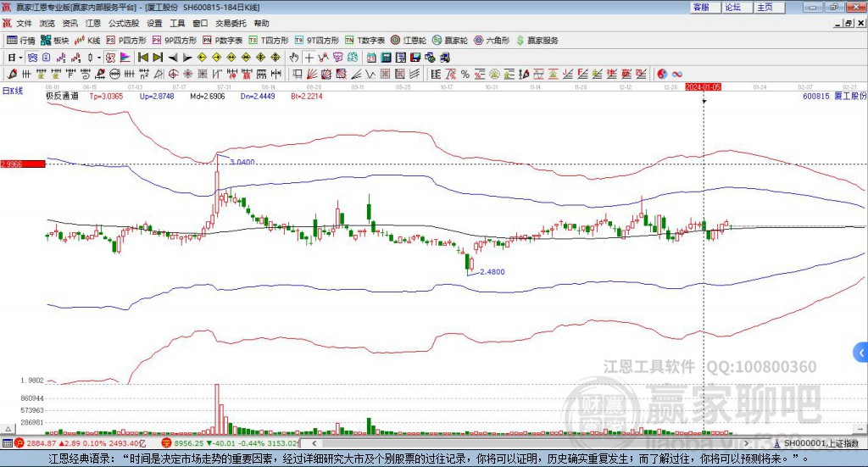
Task: Select the red pencil drawing tool
Action: click(x=12, y=74)
